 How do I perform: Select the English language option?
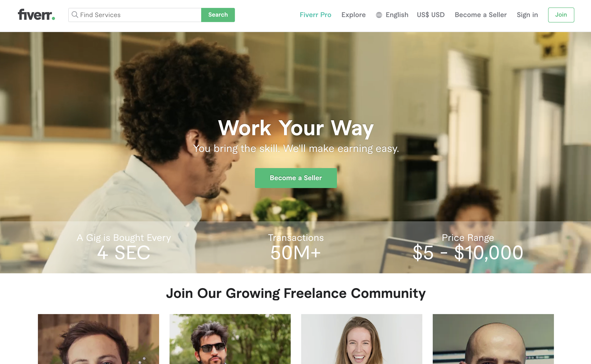(x=392, y=15)
